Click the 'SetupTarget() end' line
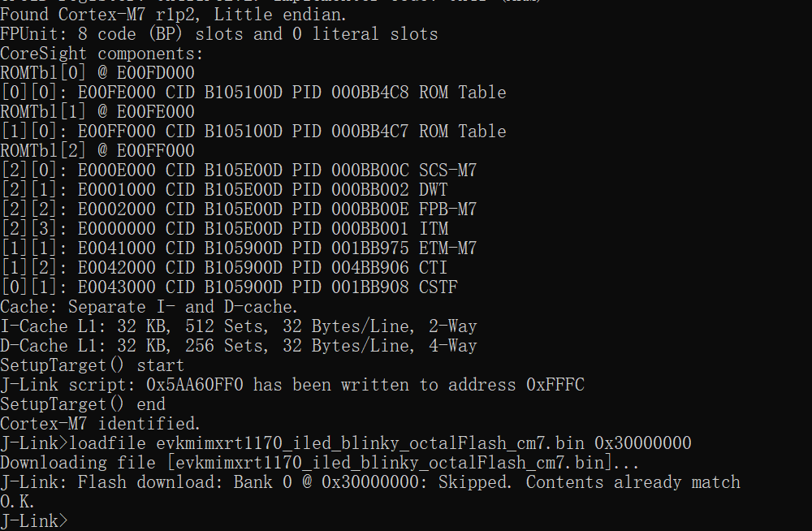The height and width of the screenshot is (531, 812). (x=82, y=404)
